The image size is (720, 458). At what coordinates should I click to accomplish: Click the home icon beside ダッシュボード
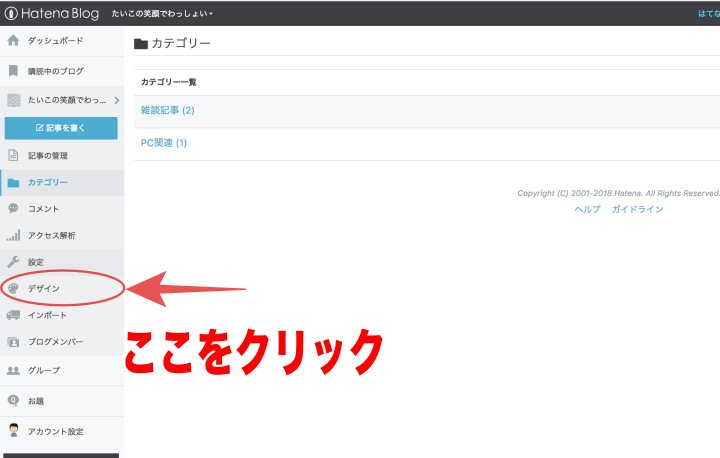pyautogui.click(x=13, y=40)
